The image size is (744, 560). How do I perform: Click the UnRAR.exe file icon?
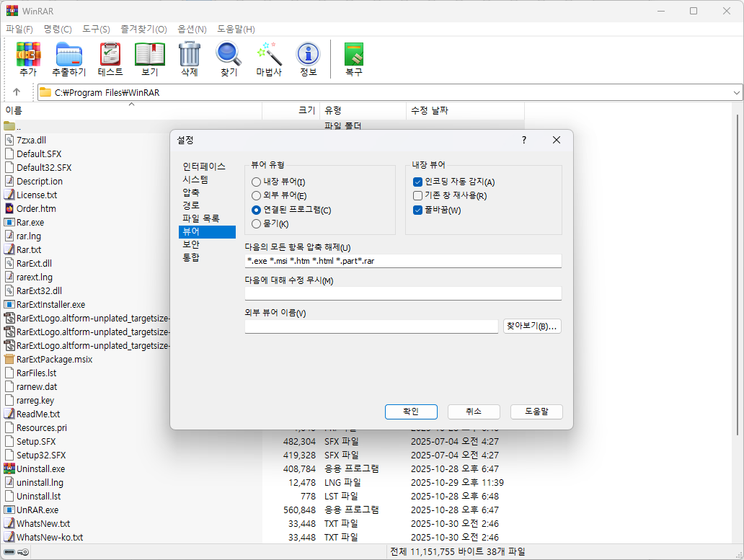click(9, 510)
